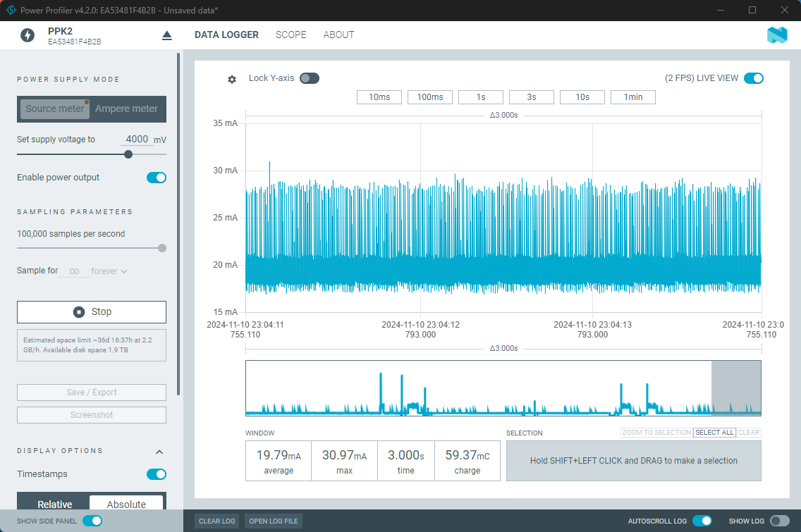This screenshot has width=801, height=532.
Task: Turn off Enable power output
Action: pos(156,178)
